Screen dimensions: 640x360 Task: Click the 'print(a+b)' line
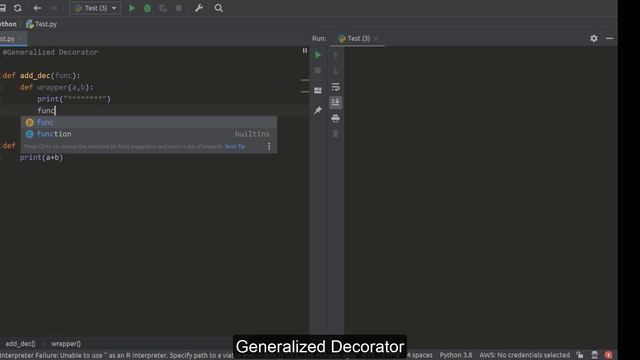click(41, 157)
